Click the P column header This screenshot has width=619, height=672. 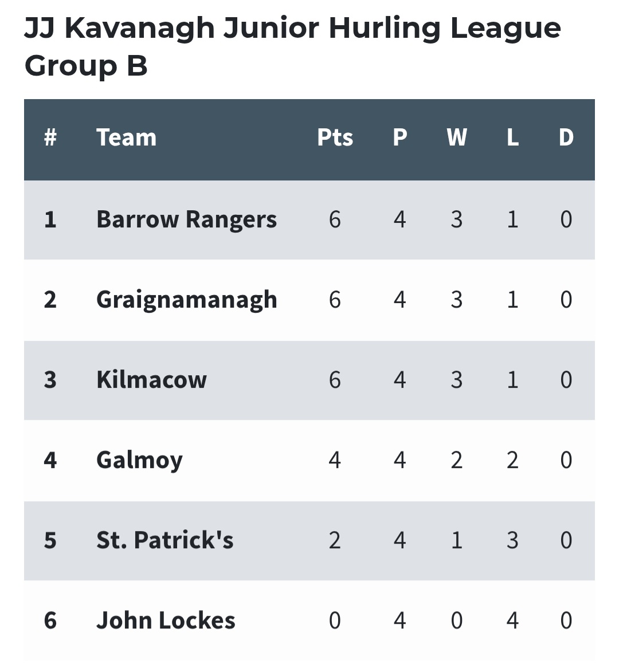399,137
